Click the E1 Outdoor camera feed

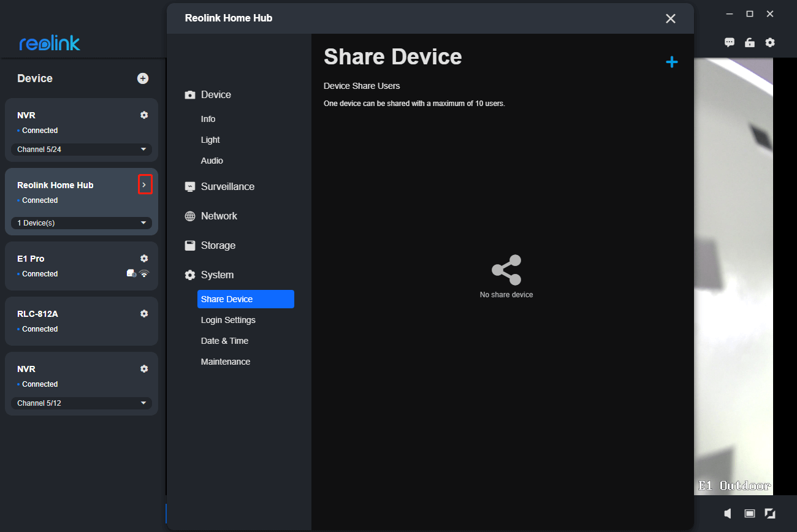(733, 276)
